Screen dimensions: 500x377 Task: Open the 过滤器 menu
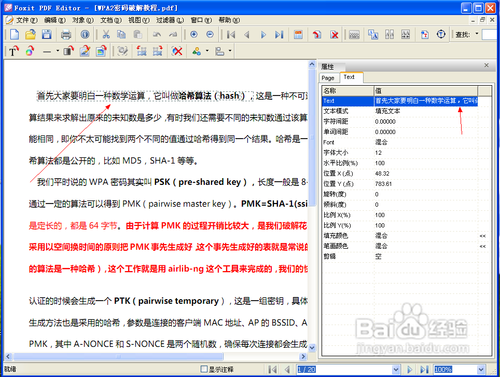(x=170, y=20)
